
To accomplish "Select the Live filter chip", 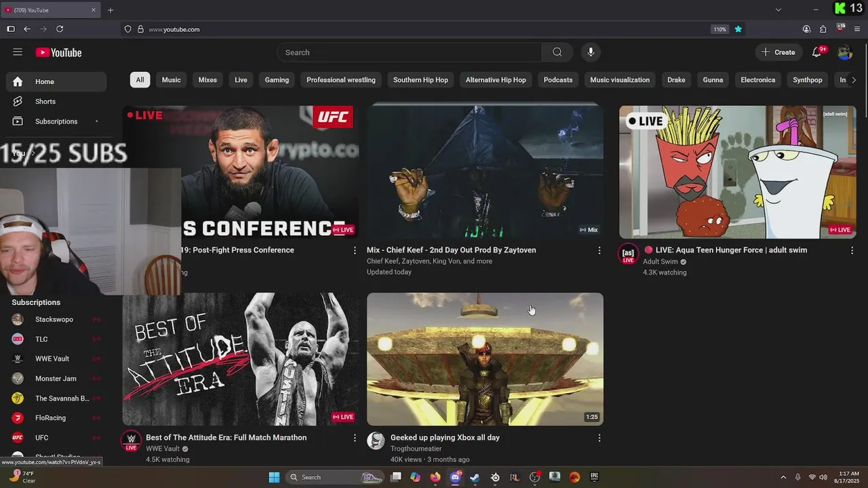I will pyautogui.click(x=241, y=80).
